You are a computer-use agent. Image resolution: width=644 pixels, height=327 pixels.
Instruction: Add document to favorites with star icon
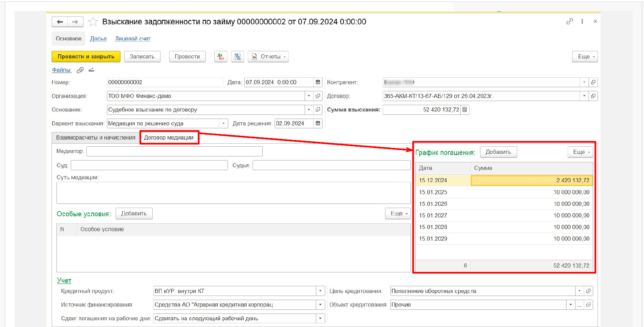(x=93, y=22)
